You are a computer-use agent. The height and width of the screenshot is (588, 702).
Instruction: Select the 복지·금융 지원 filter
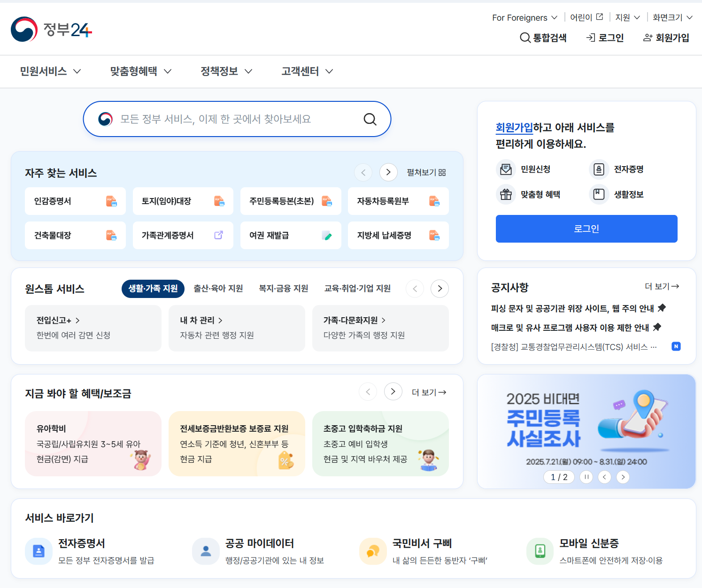[283, 289]
